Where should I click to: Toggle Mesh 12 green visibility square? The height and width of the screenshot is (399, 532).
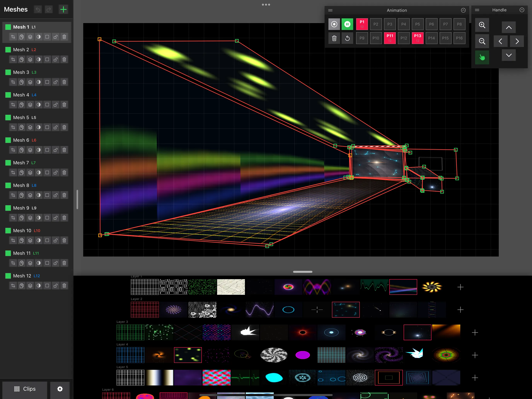pos(8,276)
